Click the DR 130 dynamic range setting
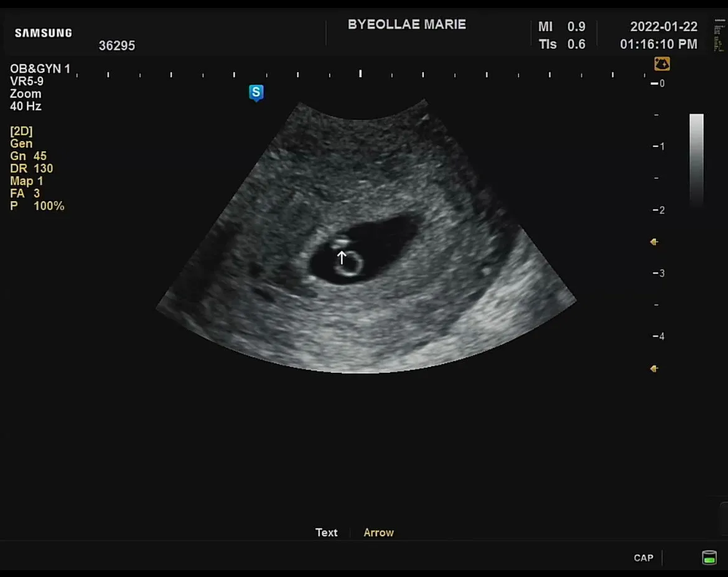728x577 pixels. (32, 168)
